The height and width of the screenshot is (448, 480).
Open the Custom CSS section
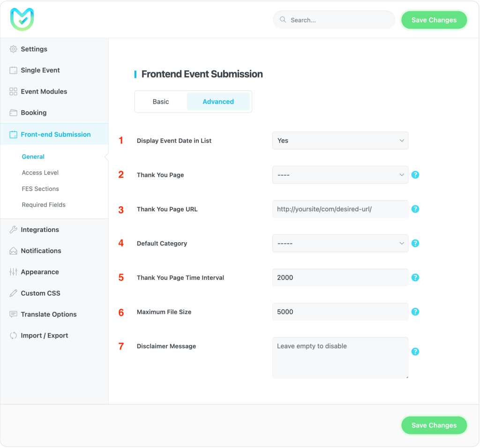pyautogui.click(x=54, y=293)
